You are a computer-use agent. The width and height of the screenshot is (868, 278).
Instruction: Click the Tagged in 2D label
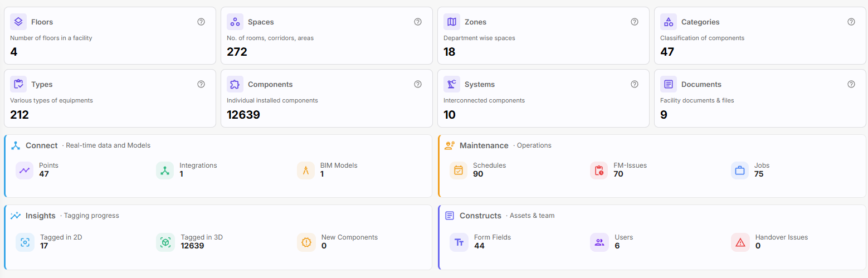(x=61, y=237)
